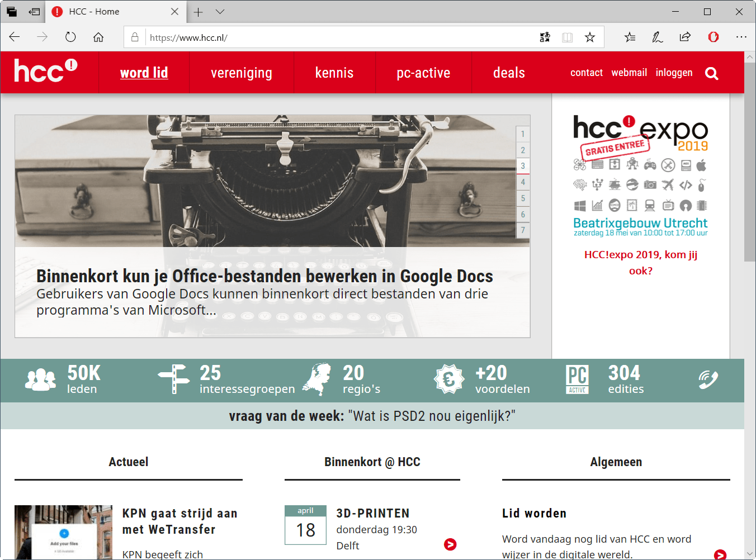Click the page vertical scrollbar thumb
The image size is (756, 560).
(x=750, y=162)
